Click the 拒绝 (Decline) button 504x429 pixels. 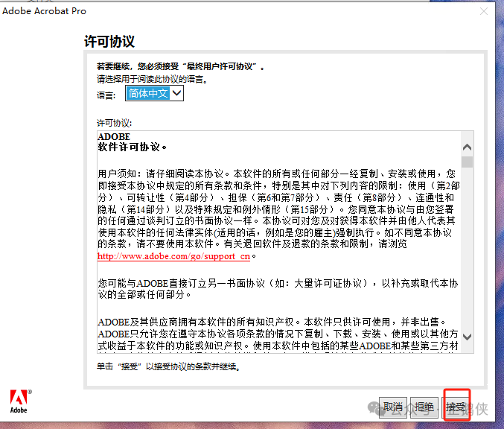424,407
